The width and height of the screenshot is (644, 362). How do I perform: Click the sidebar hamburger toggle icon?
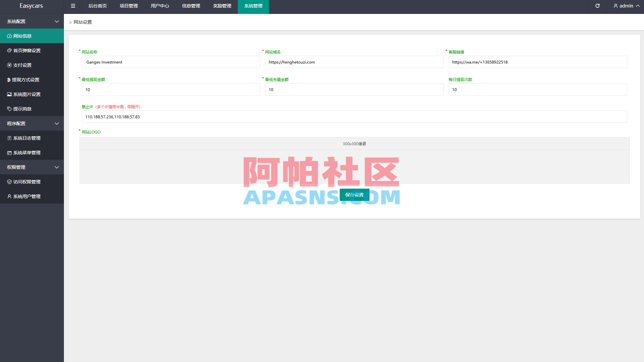73,6
